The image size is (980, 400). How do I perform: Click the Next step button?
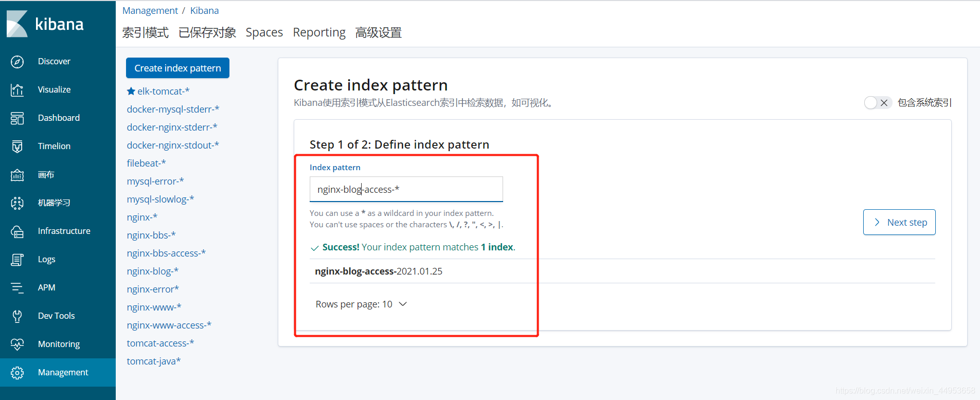[899, 222]
